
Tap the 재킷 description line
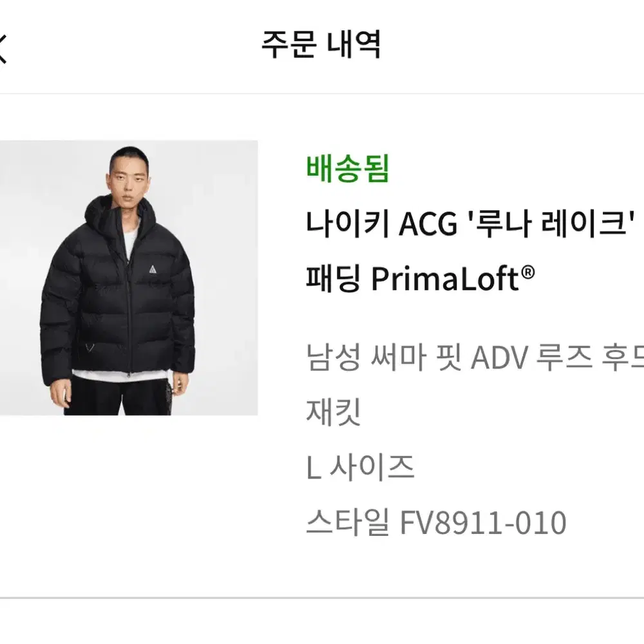coord(334,412)
